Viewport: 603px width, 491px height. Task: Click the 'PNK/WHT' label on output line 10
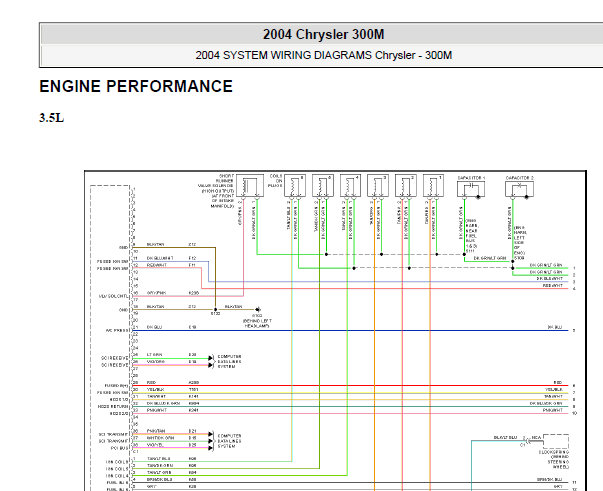553,411
